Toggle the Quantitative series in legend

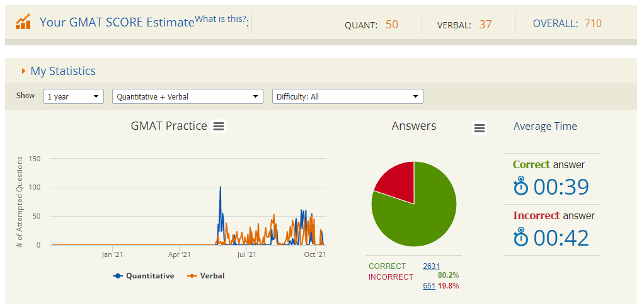pyautogui.click(x=149, y=276)
